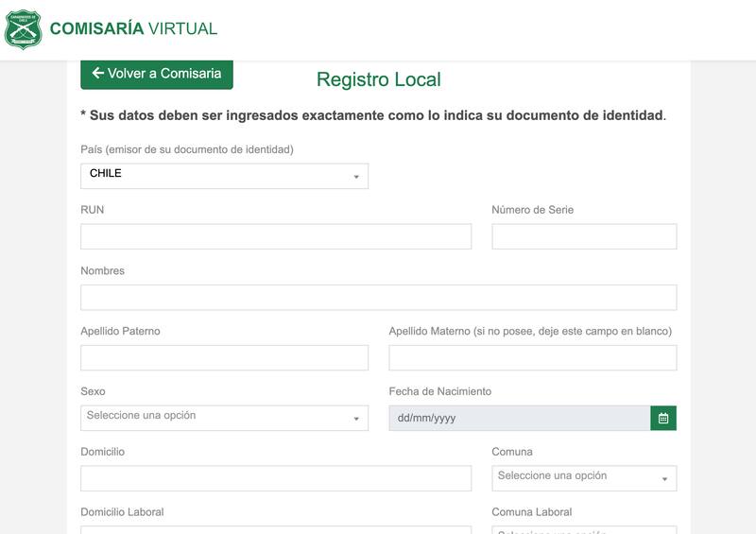
Task: Open the calendar date picker icon
Action: 663,418
